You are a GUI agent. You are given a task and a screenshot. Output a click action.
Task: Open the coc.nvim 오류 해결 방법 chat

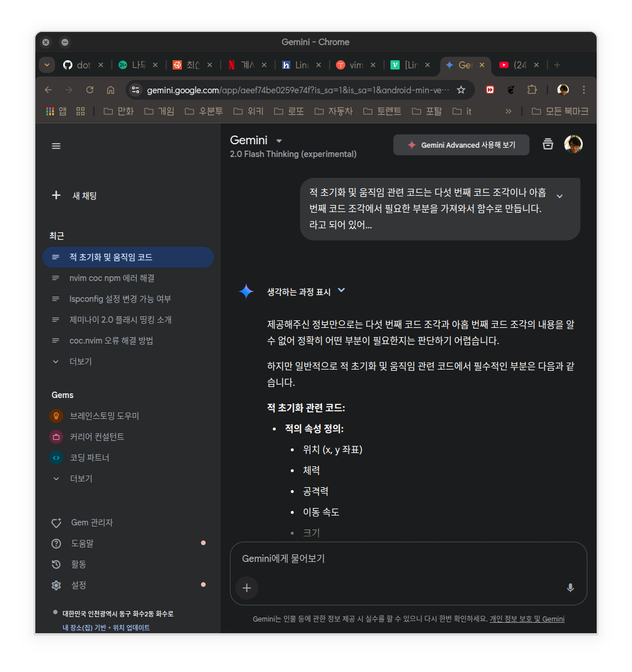tap(127, 341)
